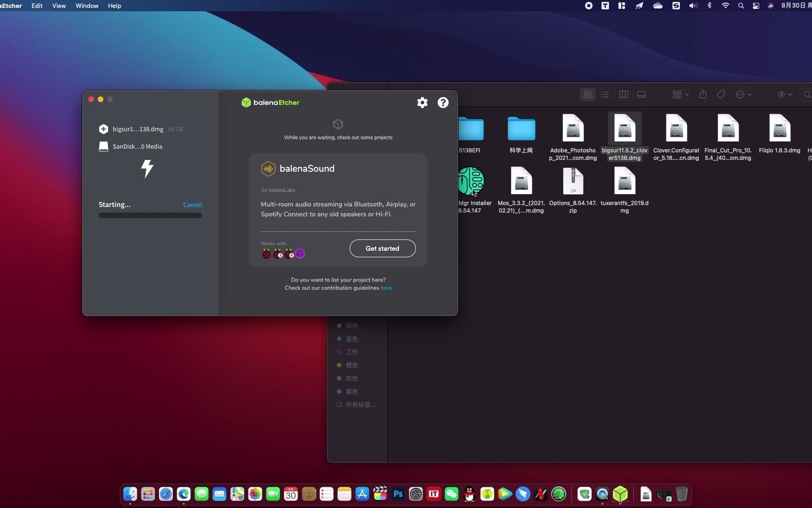Click the 'Starting...' status text
Image resolution: width=812 pixels, height=508 pixels.
[115, 205]
